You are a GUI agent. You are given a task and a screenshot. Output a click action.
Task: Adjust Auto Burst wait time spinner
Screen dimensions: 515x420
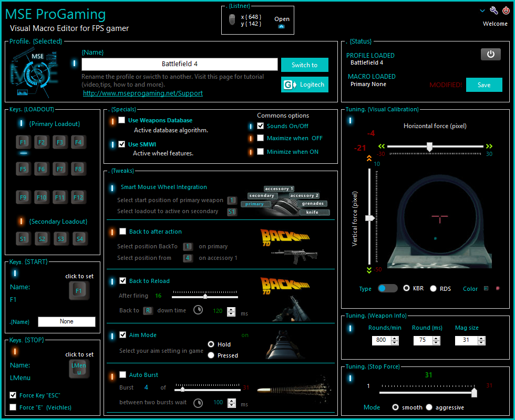click(232, 403)
